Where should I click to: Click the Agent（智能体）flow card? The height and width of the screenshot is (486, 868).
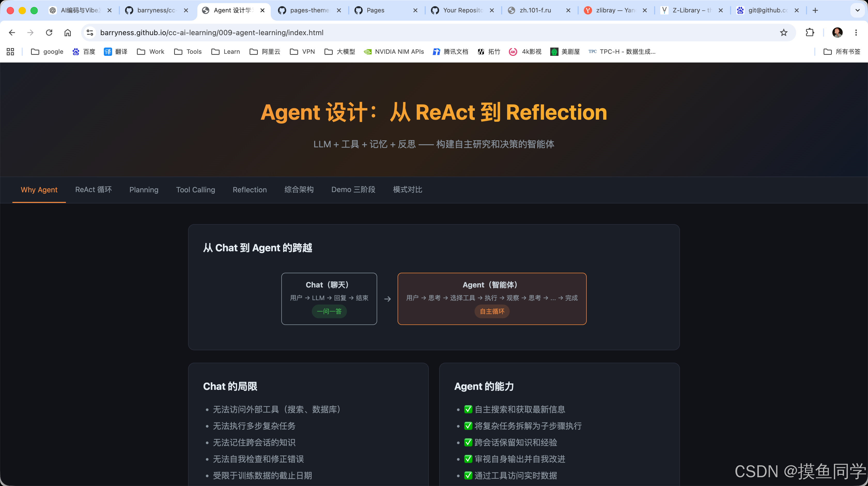(x=492, y=299)
